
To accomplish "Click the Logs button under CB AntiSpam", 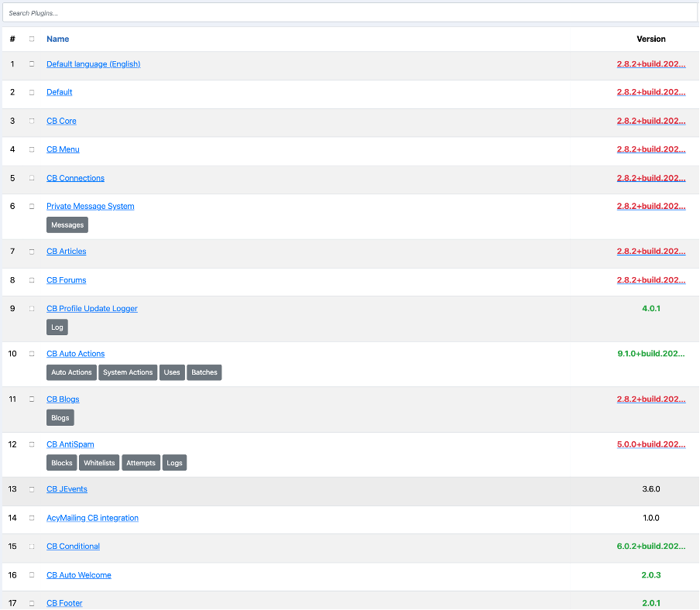I will (174, 463).
